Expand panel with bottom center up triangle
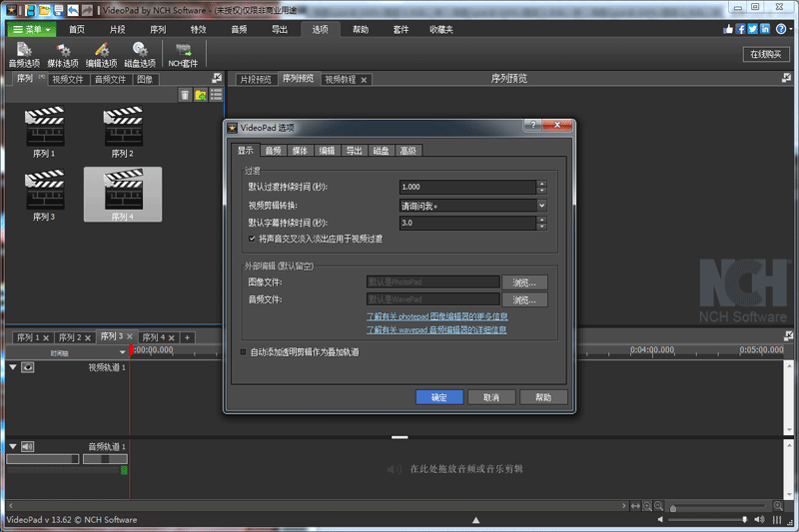The width and height of the screenshot is (799, 532). (x=476, y=520)
